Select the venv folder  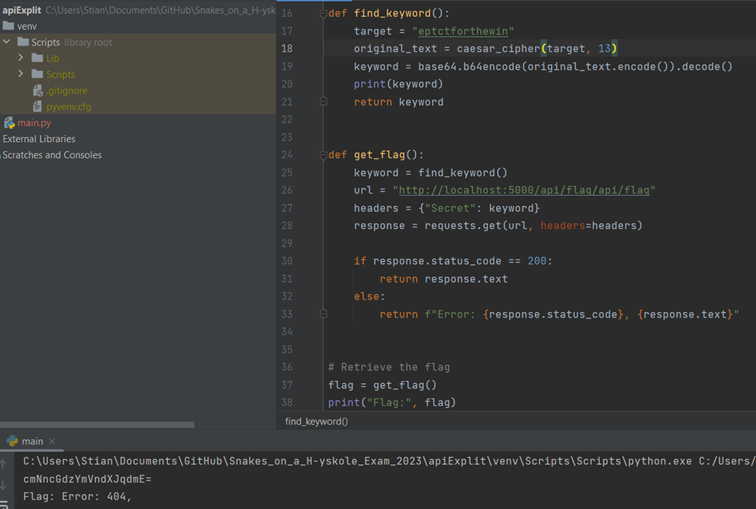tap(27, 26)
